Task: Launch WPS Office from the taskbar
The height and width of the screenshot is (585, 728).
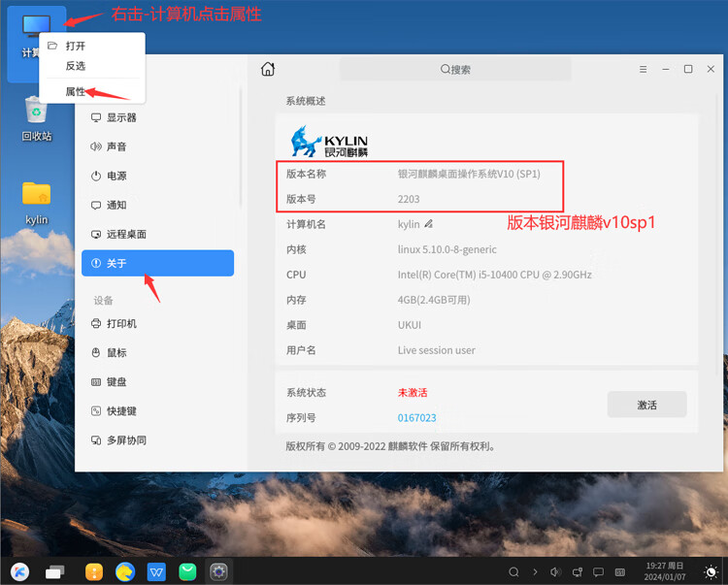Action: pos(156,572)
